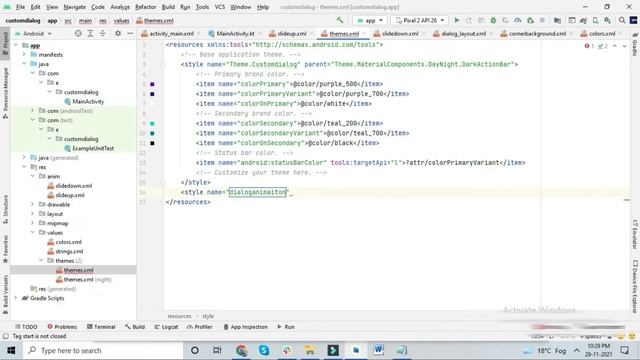The width and height of the screenshot is (640, 360).
Task: Expand the com (androidTest) package
Action: tap(33, 111)
